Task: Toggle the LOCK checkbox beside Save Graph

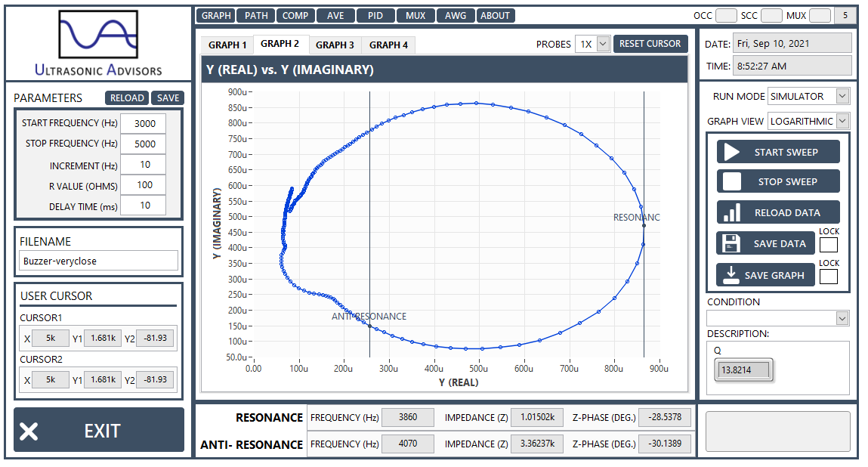Action: pyautogui.click(x=829, y=277)
